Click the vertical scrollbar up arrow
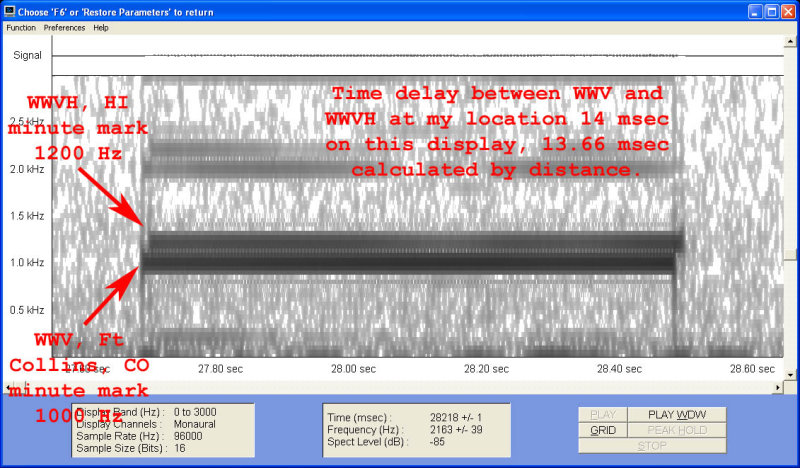The height and width of the screenshot is (468, 800). (x=790, y=41)
